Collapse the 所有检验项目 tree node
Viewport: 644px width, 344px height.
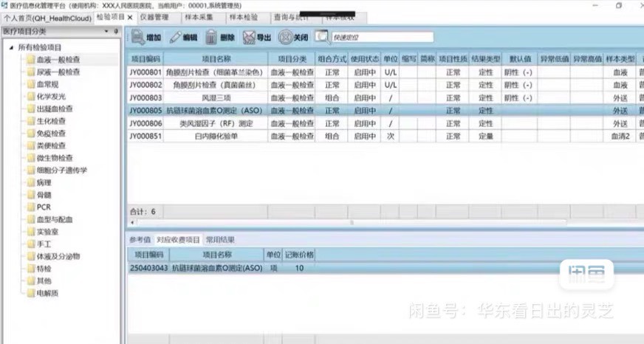(11, 48)
